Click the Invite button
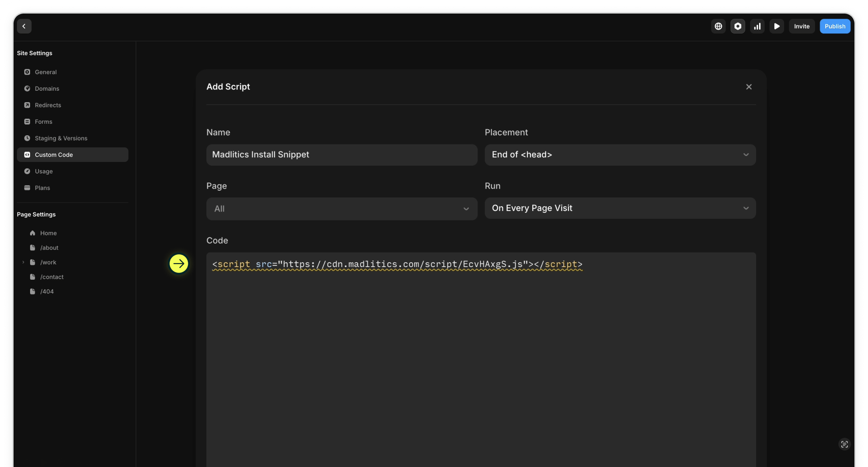This screenshot has width=868, height=467. click(801, 26)
